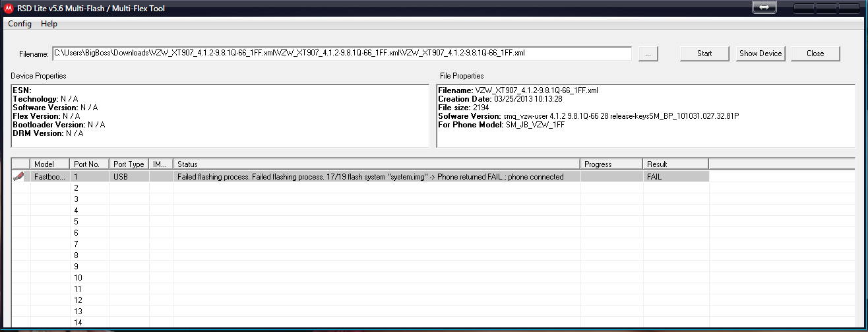Screen dimensions: 868x332
Task: Click the IM... column header
Action: click(161, 164)
